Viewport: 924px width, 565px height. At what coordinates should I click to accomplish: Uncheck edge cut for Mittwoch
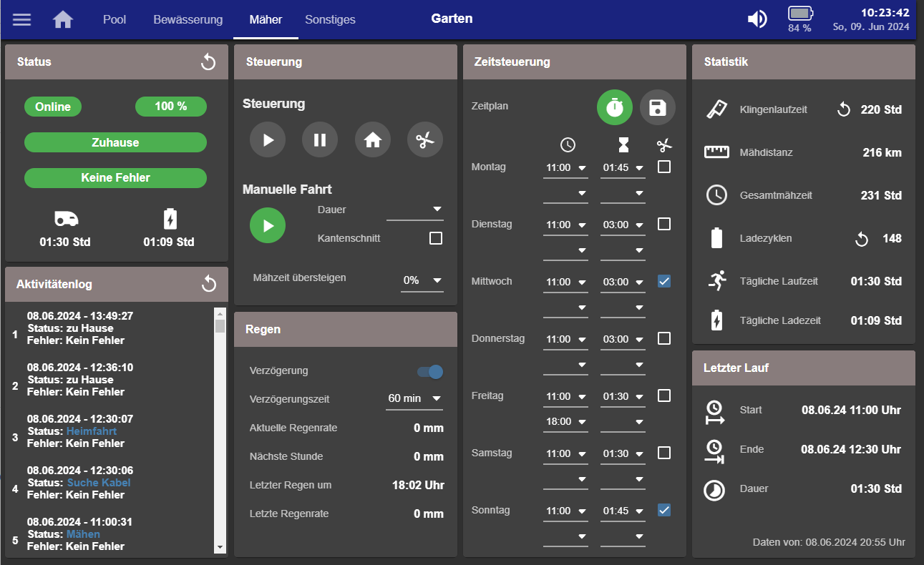tap(664, 281)
